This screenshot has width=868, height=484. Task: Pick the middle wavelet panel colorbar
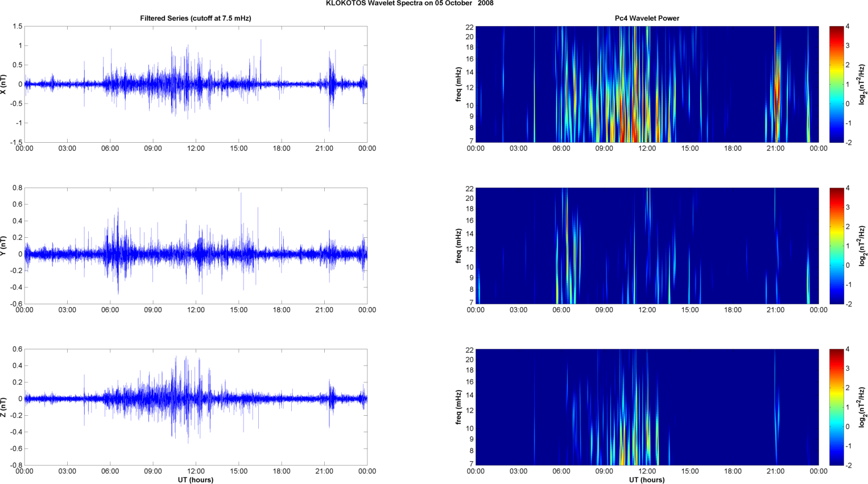coord(836,246)
